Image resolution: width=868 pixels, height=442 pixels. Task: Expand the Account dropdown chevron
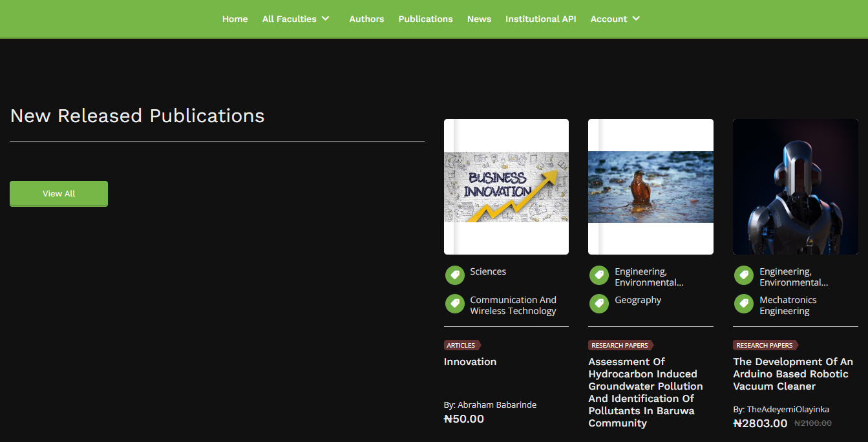(x=636, y=19)
